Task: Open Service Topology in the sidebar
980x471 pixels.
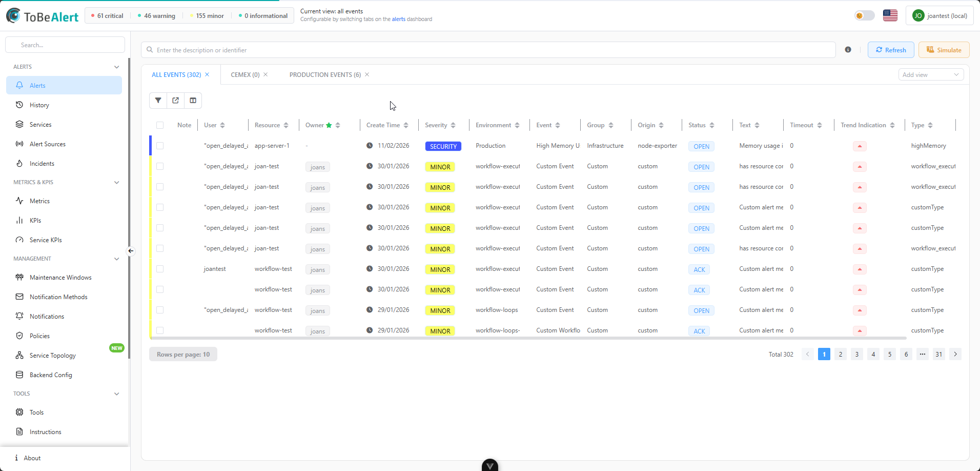Action: (64, 356)
